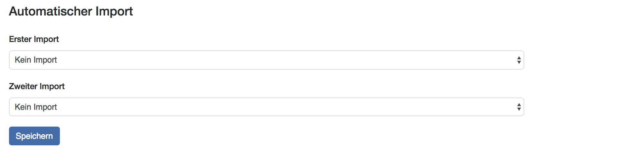The image size is (644, 155).
Task: Expand the first import schedule combo box
Action: (x=266, y=60)
